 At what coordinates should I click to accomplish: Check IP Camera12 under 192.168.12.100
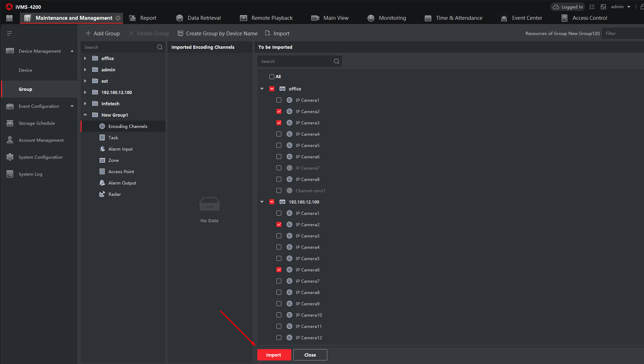[x=279, y=337]
